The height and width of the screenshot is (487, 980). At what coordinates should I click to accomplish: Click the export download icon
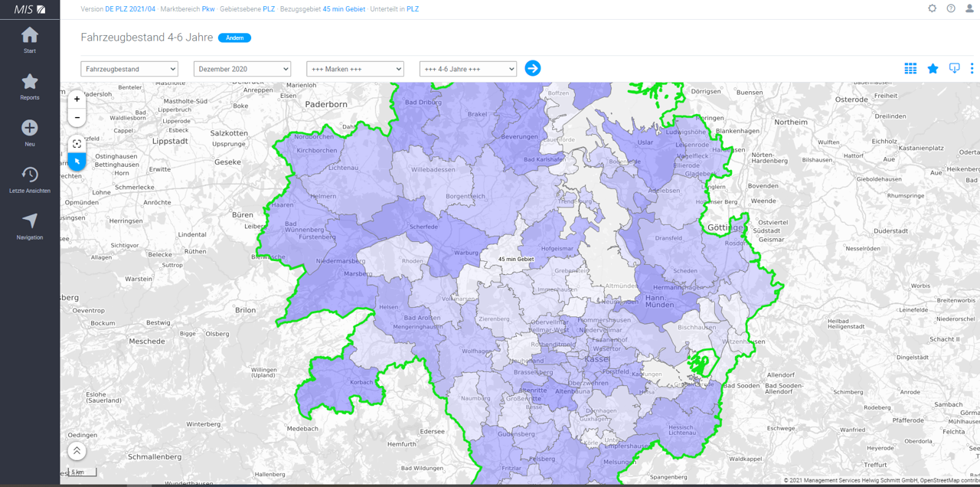(x=954, y=68)
